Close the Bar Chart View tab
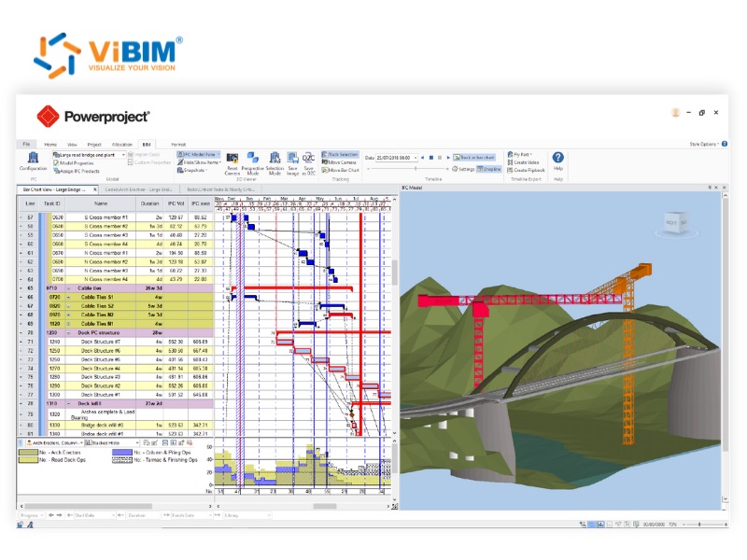The image size is (747, 560). [x=94, y=189]
